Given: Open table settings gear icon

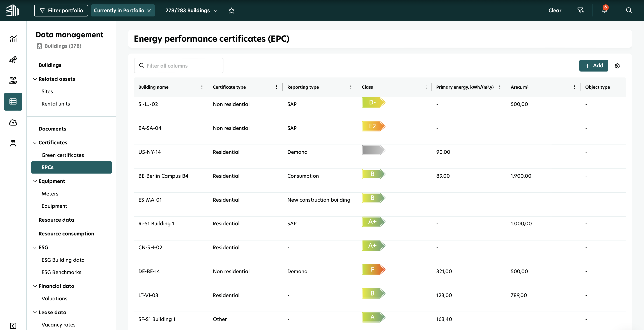Looking at the screenshot, I should [x=617, y=66].
